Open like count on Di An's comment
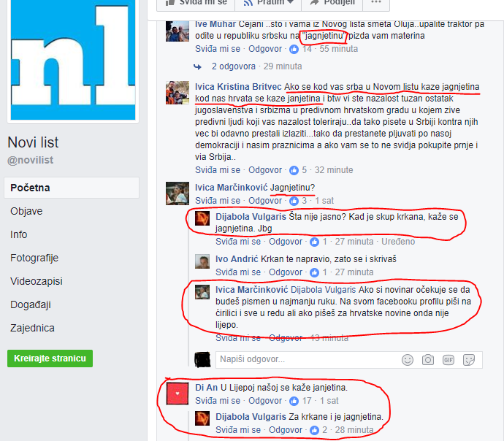Screen dimensions: 504x441 [300, 401]
